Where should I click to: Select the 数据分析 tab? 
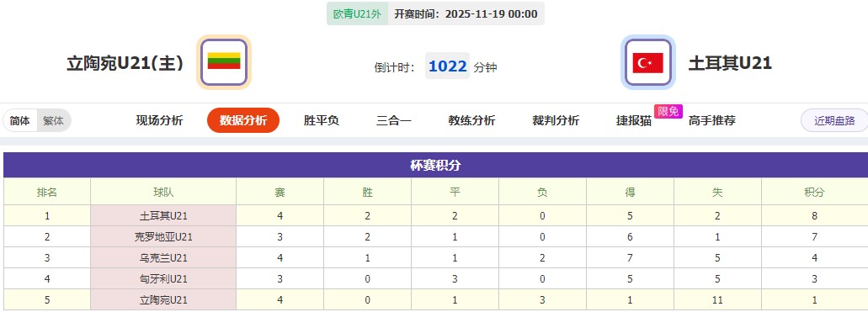coord(243,120)
